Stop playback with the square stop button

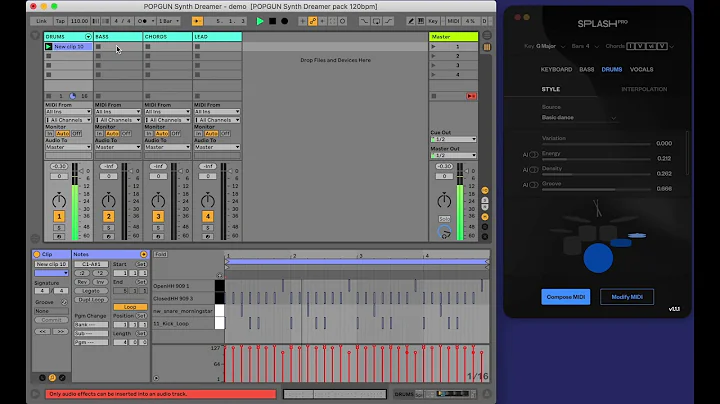272,21
